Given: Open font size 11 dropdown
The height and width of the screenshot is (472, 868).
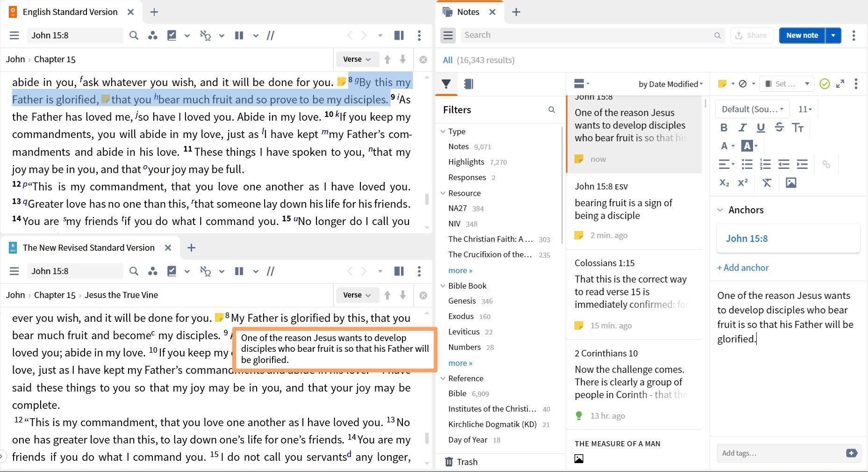Looking at the screenshot, I should click(805, 109).
